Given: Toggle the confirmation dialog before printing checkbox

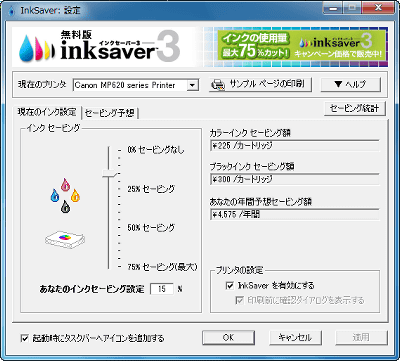Looking at the screenshot, I should [x=239, y=300].
